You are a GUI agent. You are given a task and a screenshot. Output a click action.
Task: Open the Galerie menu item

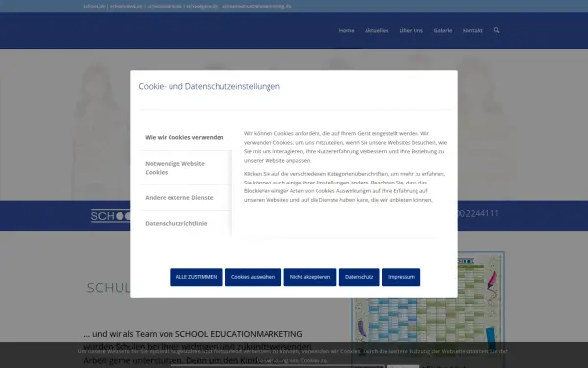[443, 30]
